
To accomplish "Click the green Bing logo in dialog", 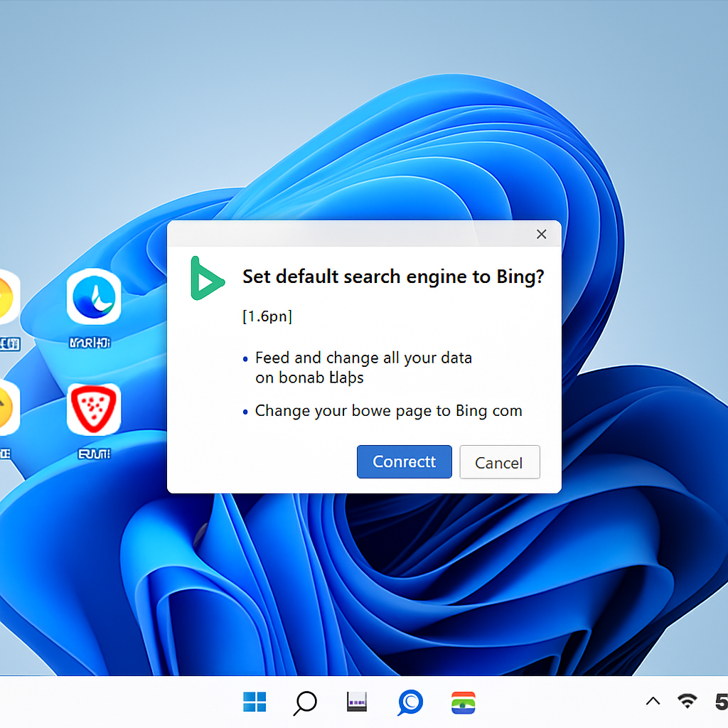I will coord(207,278).
